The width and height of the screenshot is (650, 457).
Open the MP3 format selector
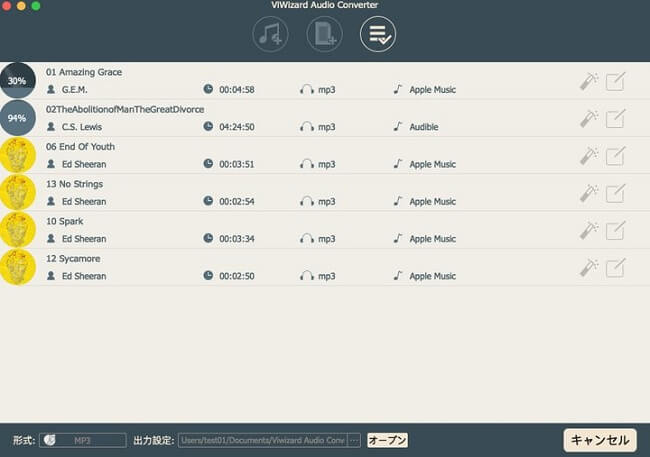(x=83, y=440)
